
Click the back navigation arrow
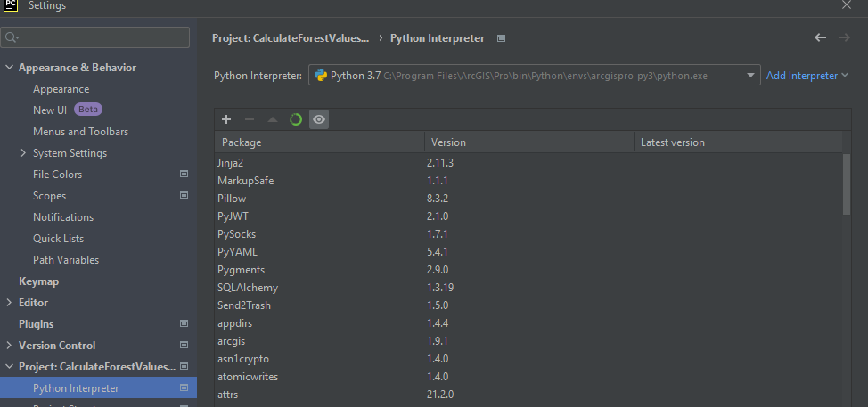821,37
